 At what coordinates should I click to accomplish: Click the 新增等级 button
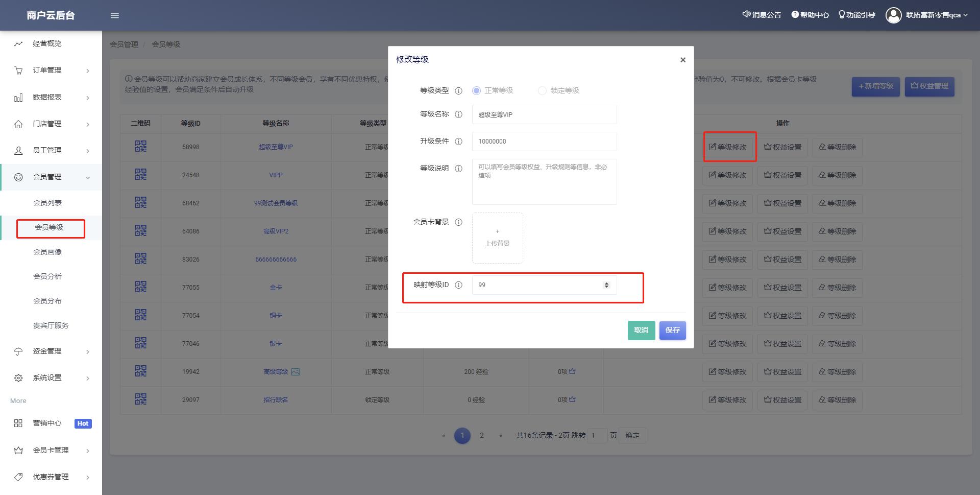(x=876, y=86)
